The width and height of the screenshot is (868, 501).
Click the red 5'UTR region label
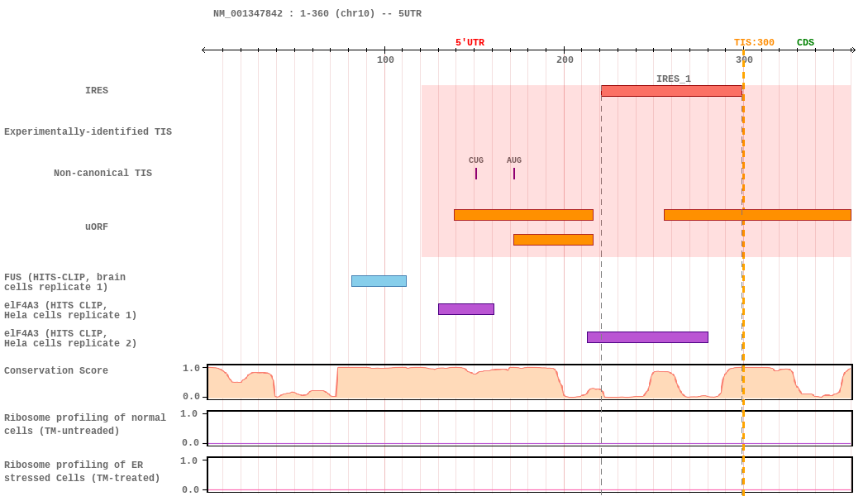pos(470,43)
